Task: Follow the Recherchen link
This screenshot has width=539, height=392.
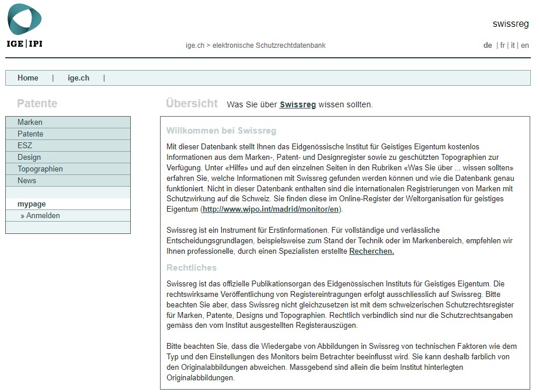Action: 371,251
